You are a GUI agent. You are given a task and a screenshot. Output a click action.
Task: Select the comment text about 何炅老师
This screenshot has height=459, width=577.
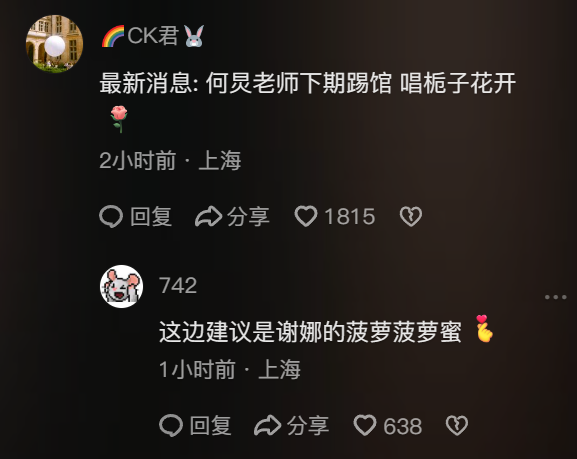click(x=308, y=100)
